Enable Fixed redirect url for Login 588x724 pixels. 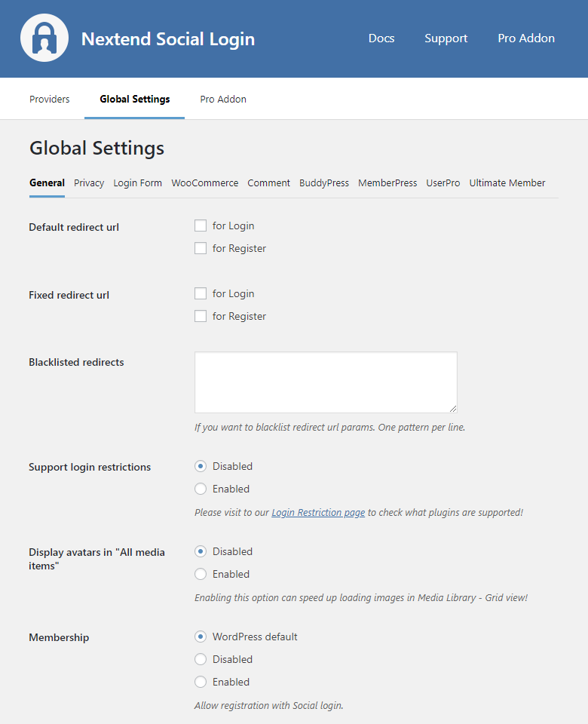tap(201, 293)
